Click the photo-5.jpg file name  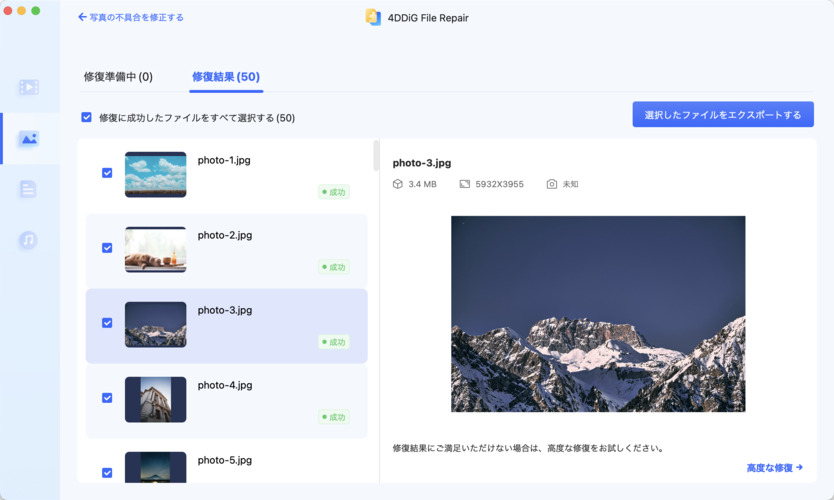click(x=224, y=460)
